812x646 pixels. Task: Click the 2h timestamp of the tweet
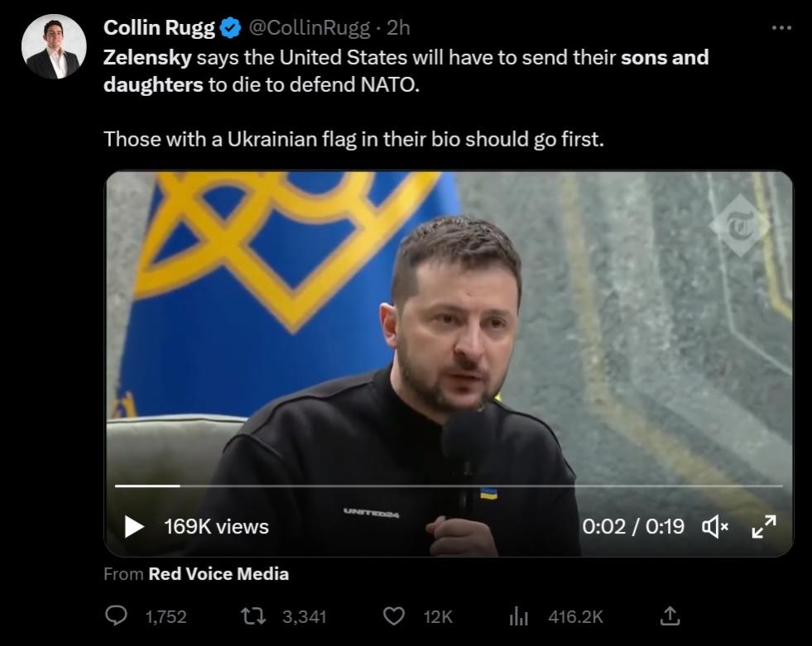[398, 27]
